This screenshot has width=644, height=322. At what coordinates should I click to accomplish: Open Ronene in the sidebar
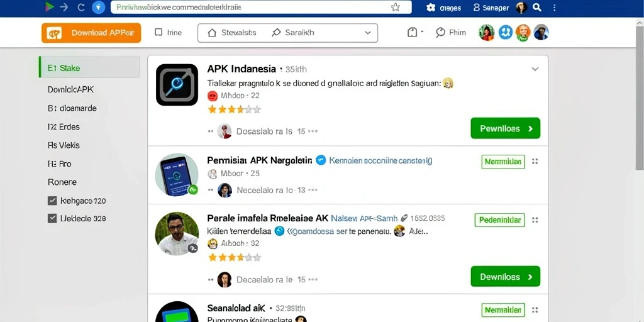pos(62,182)
